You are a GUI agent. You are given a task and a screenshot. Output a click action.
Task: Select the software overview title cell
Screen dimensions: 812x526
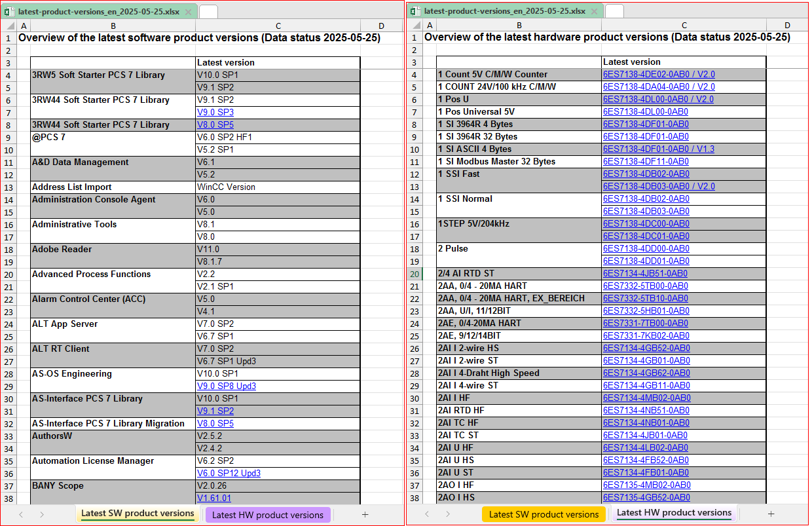[199, 38]
